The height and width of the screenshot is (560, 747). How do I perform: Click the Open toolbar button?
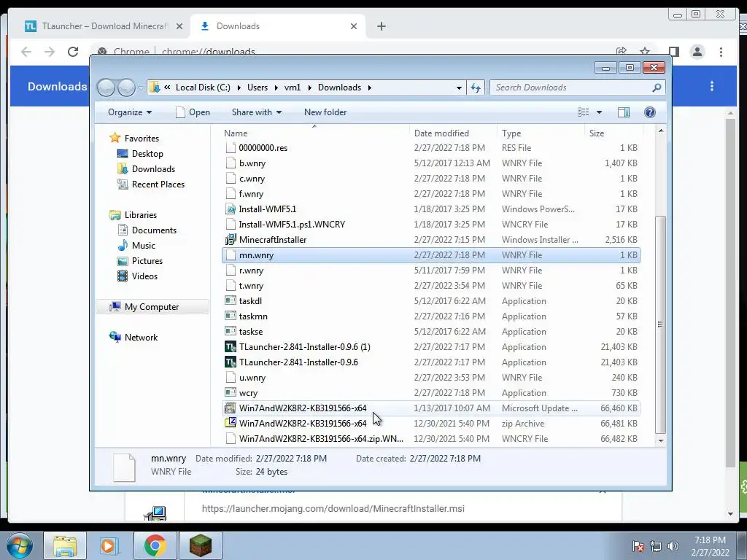point(193,112)
